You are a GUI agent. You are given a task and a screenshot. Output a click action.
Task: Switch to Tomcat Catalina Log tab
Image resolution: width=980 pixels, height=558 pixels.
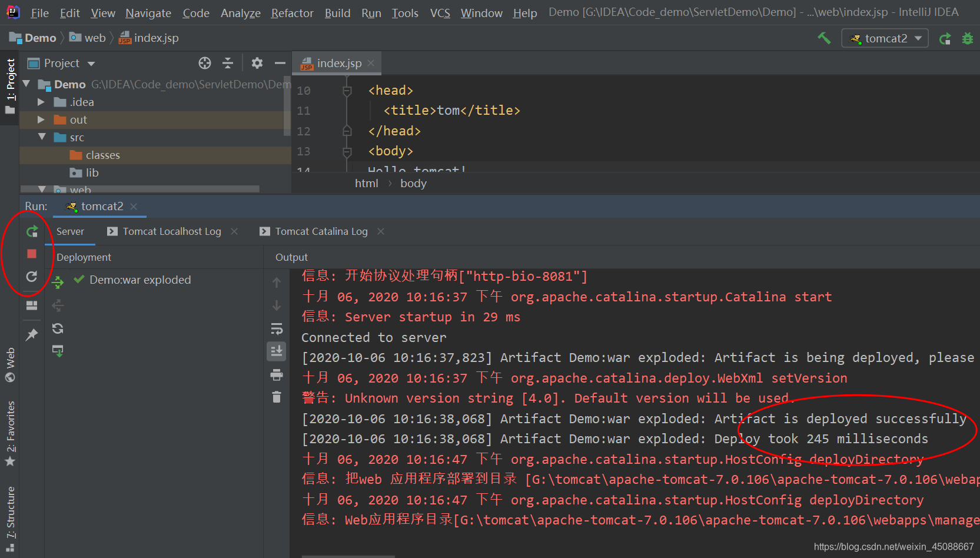314,231
